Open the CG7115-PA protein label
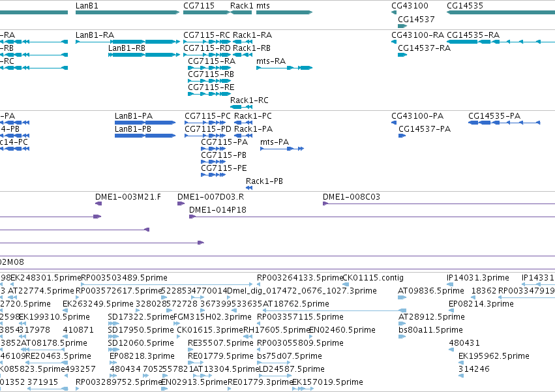 pos(224,142)
